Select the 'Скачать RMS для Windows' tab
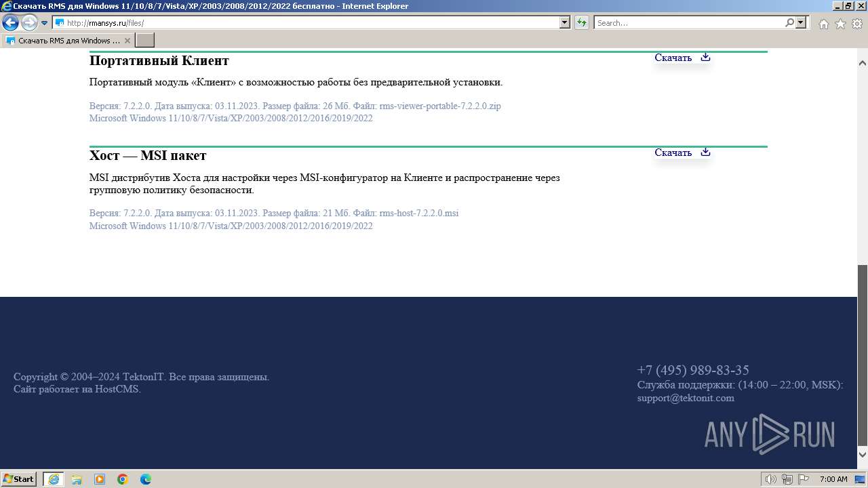The height and width of the screenshot is (488, 868). pyautogui.click(x=67, y=41)
